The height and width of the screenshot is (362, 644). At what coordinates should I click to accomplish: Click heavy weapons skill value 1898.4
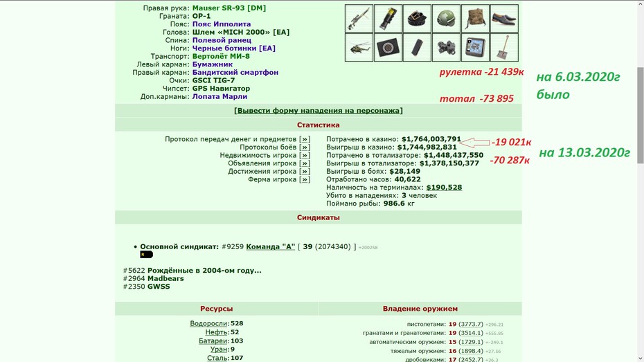pyautogui.click(x=471, y=352)
